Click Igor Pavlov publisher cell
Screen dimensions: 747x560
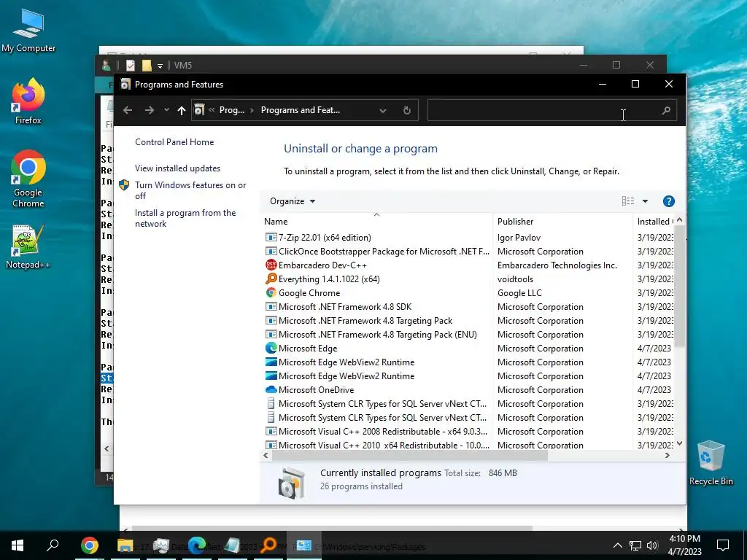click(x=519, y=237)
